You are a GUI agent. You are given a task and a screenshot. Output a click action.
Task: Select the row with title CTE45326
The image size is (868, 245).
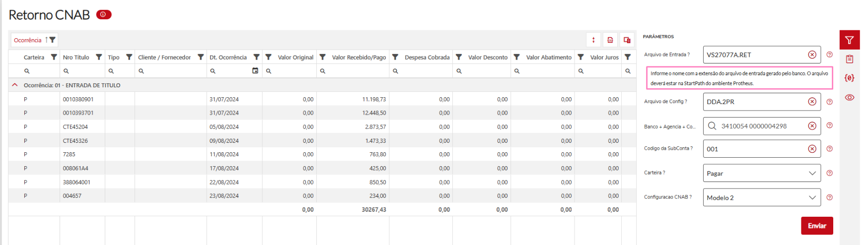tap(322, 141)
